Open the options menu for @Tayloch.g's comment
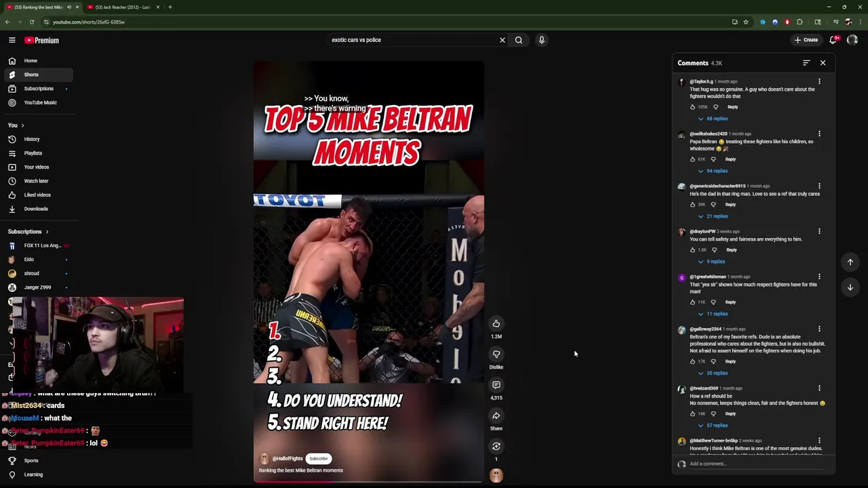Screen dimensions: 868x488 click(x=819, y=81)
